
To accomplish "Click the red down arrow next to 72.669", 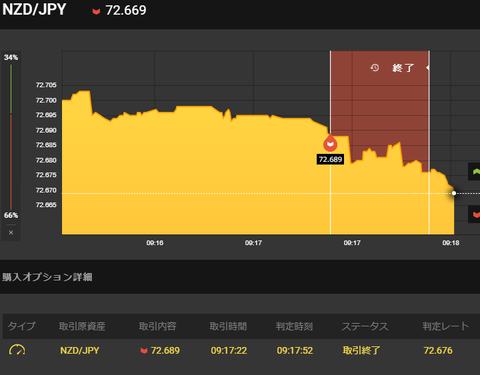I will point(96,12).
